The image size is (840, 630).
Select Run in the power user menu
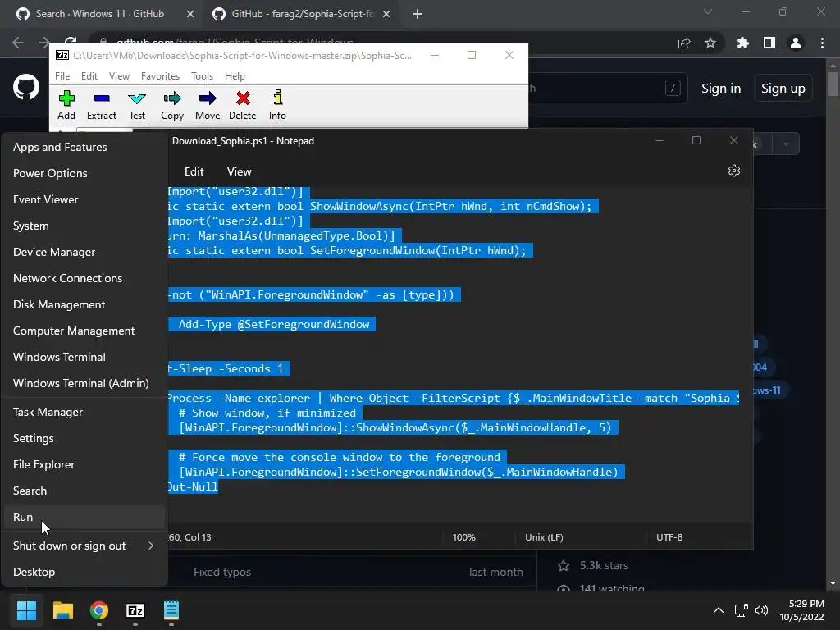(84, 517)
